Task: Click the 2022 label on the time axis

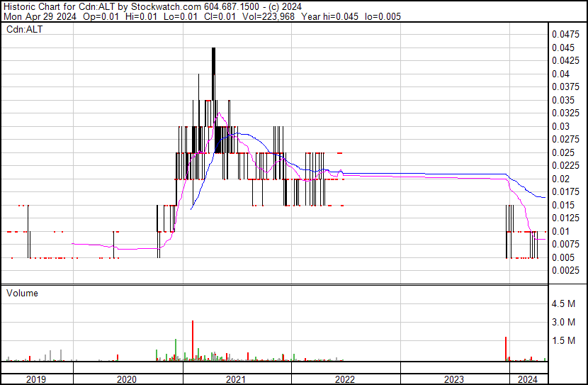Action: [x=345, y=379]
